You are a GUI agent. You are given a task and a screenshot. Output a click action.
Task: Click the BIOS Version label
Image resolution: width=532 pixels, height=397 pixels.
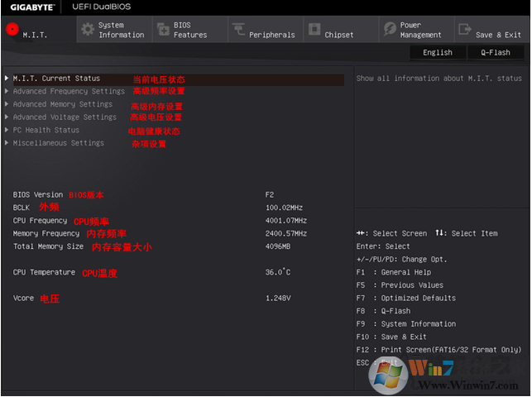pos(38,194)
